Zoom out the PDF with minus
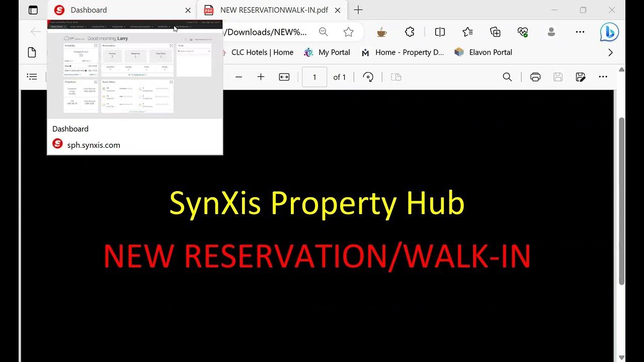 pyautogui.click(x=239, y=77)
